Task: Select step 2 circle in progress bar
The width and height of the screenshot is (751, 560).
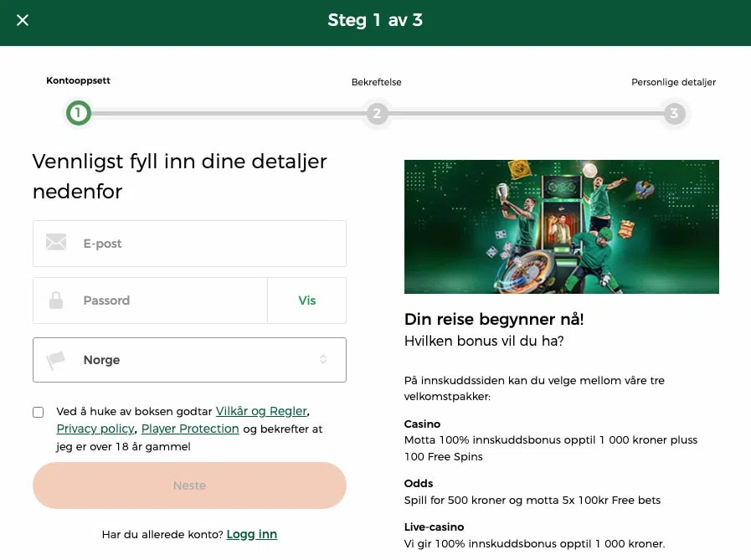Action: (377, 113)
